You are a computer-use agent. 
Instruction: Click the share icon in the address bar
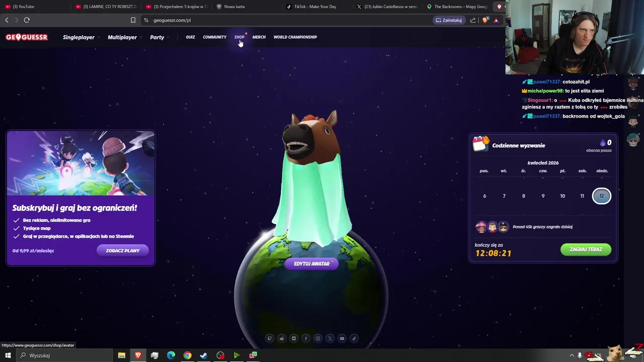[x=473, y=20]
